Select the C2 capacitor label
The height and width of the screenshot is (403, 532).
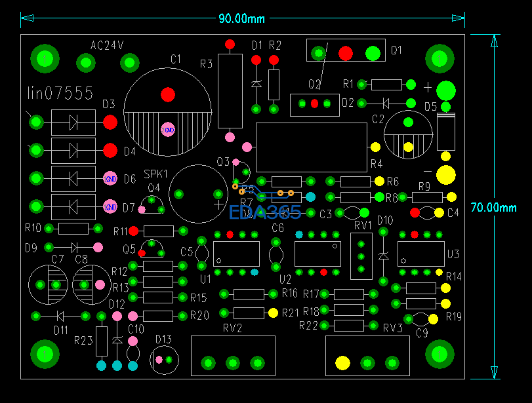pos(378,119)
